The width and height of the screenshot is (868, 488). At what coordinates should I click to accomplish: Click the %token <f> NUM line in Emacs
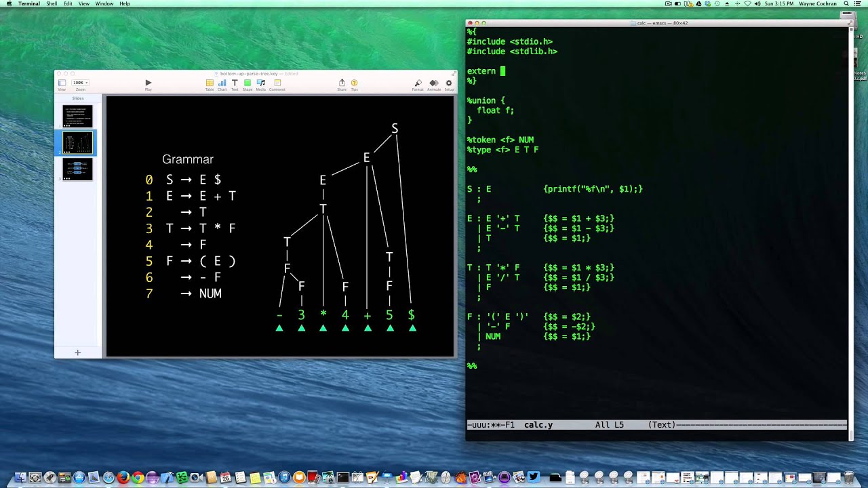[500, 140]
